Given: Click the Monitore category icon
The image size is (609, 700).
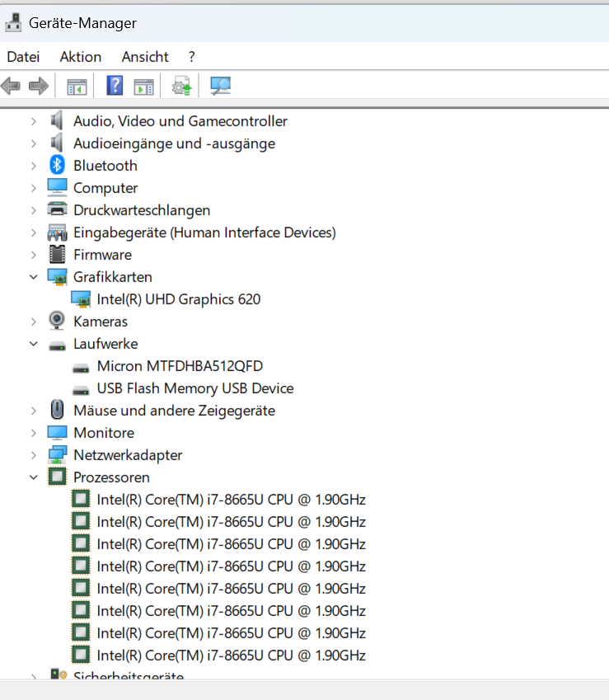Looking at the screenshot, I should click(57, 433).
